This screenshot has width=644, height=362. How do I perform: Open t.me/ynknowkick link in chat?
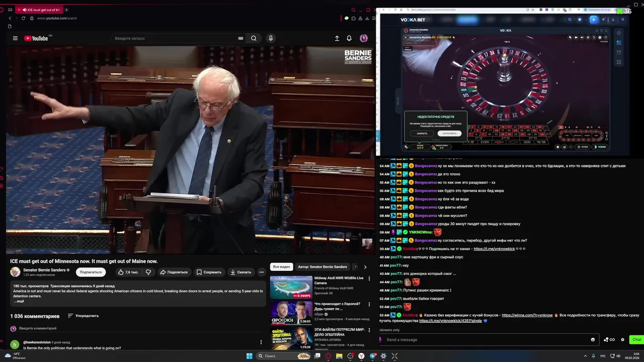(494, 249)
